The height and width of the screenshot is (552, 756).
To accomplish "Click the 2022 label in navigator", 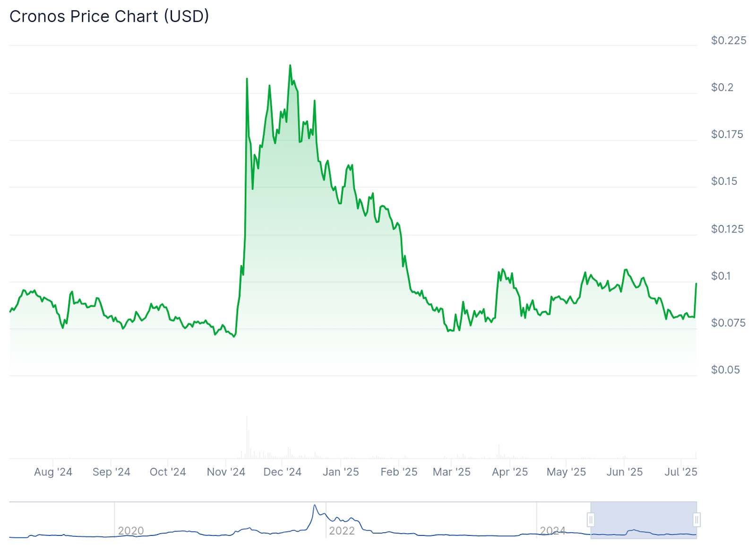I will [342, 531].
